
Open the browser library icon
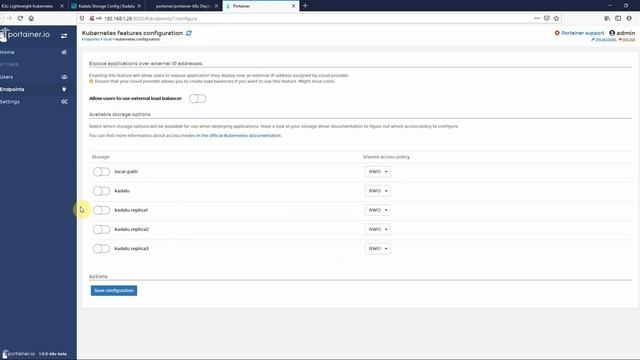(607, 18)
